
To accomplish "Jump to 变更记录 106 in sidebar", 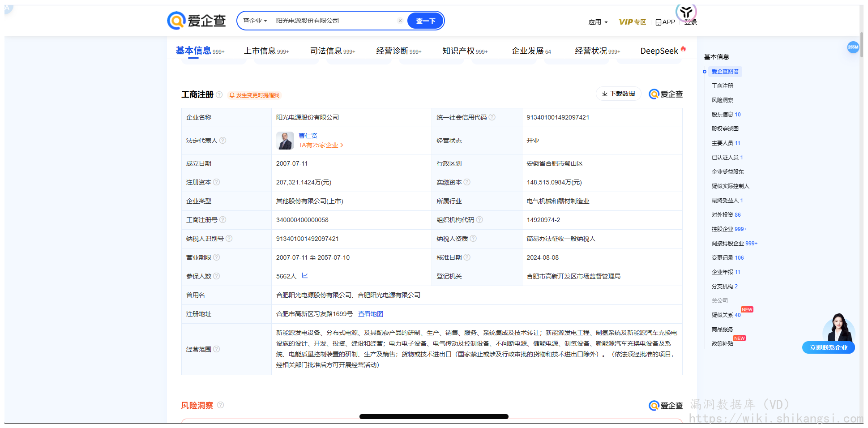I will pos(728,257).
